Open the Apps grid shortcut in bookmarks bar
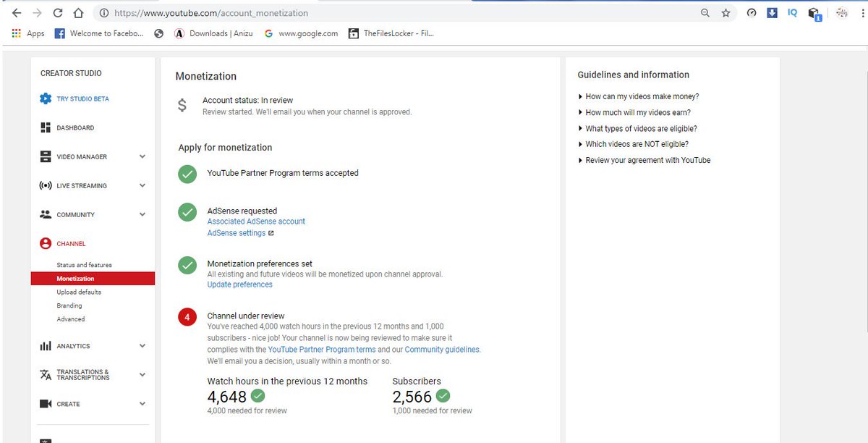 pyautogui.click(x=27, y=33)
